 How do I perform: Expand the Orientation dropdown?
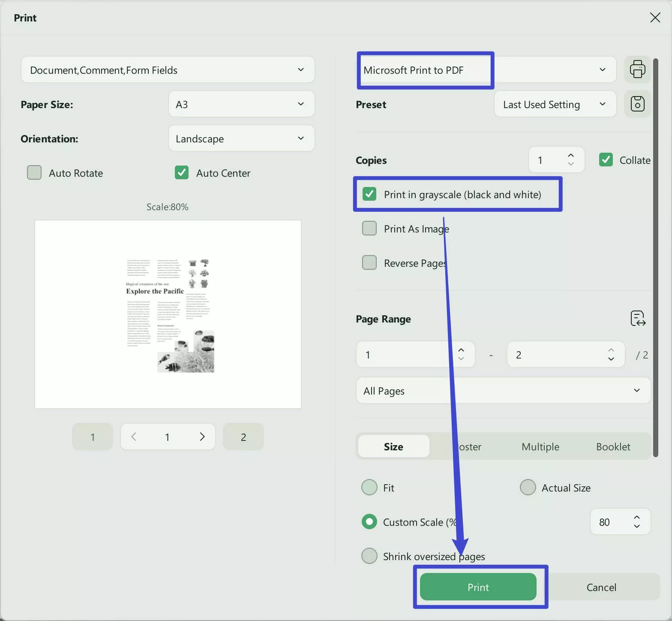click(241, 139)
